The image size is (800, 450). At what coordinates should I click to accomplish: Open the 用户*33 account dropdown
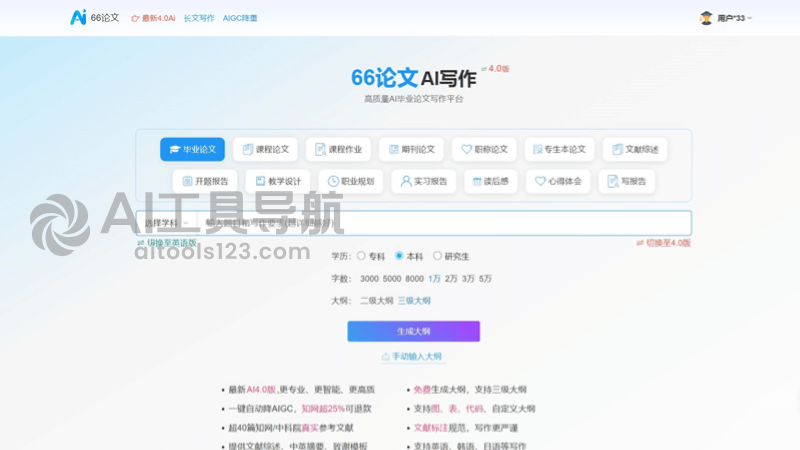tap(734, 18)
